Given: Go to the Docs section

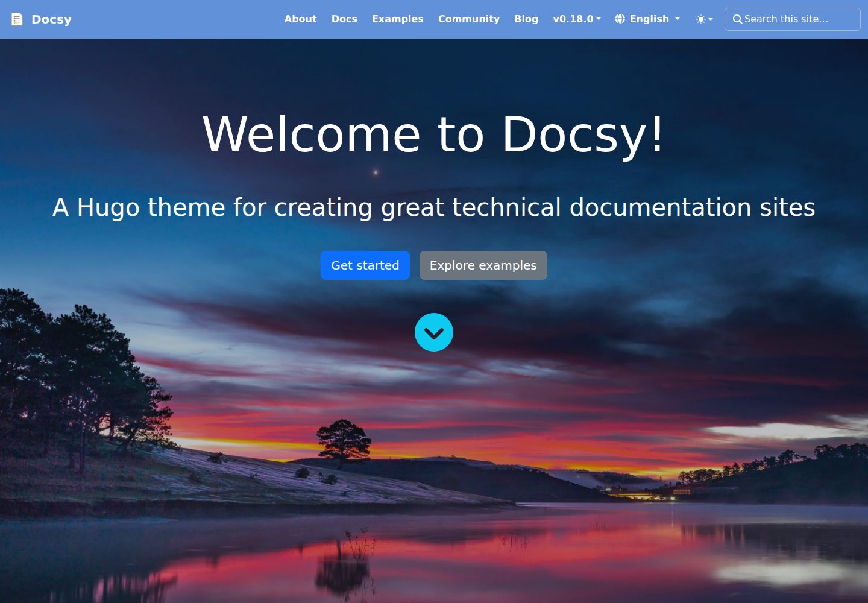Looking at the screenshot, I should tap(344, 19).
